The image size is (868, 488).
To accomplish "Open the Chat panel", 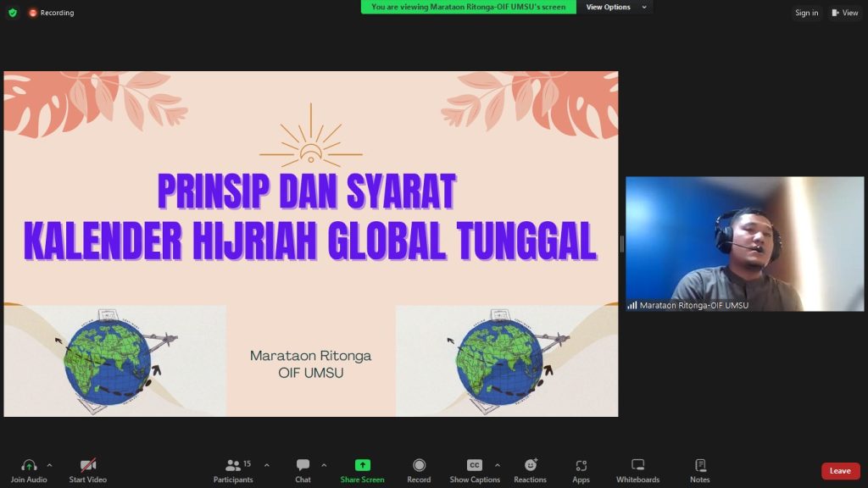I will coord(303,470).
